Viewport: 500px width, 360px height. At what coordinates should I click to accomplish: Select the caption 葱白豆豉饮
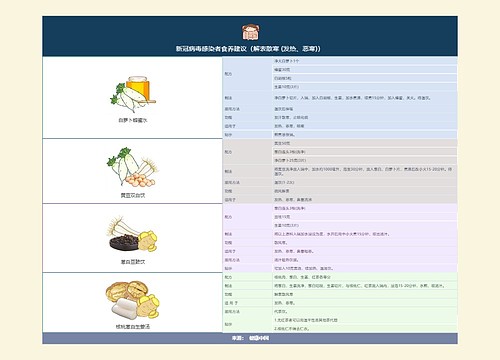click(133, 262)
